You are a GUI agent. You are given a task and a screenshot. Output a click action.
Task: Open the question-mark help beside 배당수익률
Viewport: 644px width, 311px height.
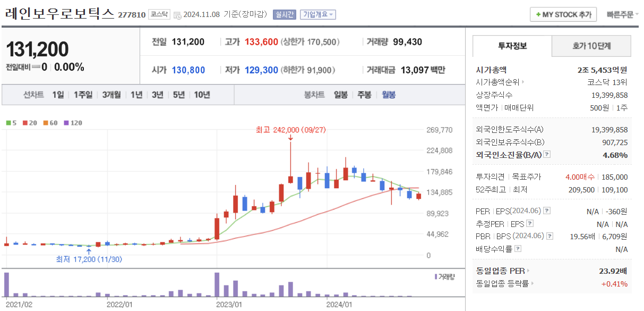518,249
